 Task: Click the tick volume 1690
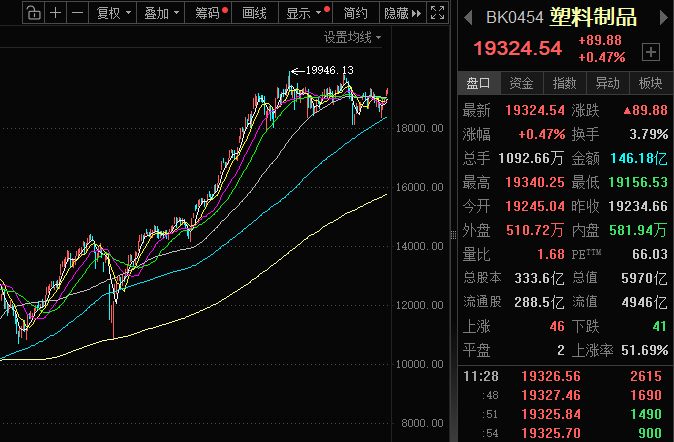tap(646, 395)
